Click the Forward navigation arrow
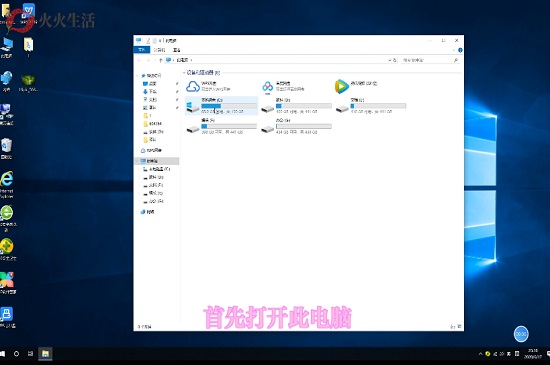 (148, 60)
